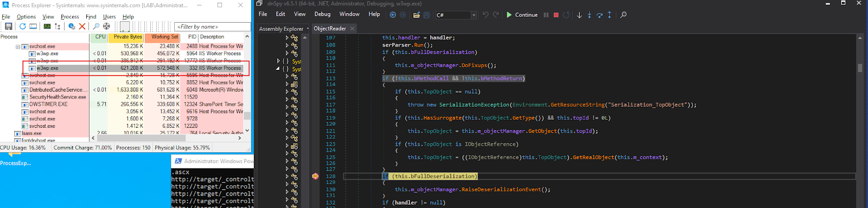
Task: Click the Undo icon in dnSpy toolbar
Action: click(x=486, y=15)
